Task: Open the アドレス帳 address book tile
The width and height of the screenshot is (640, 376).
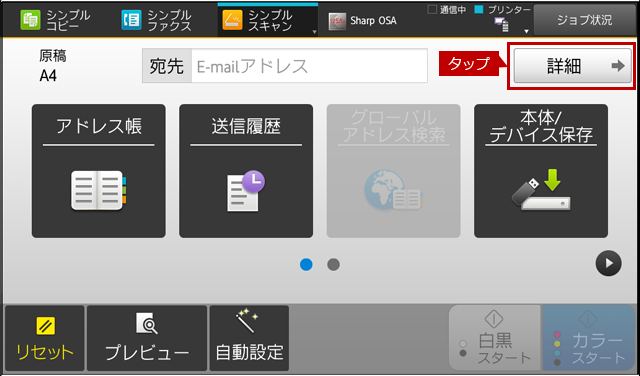Action: [x=99, y=171]
